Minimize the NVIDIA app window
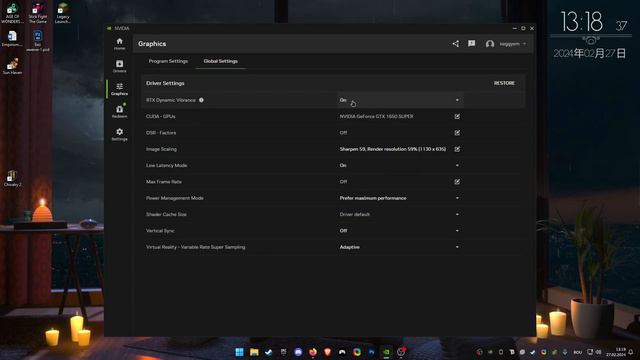Image resolution: width=640 pixels, height=360 pixels. click(x=514, y=28)
